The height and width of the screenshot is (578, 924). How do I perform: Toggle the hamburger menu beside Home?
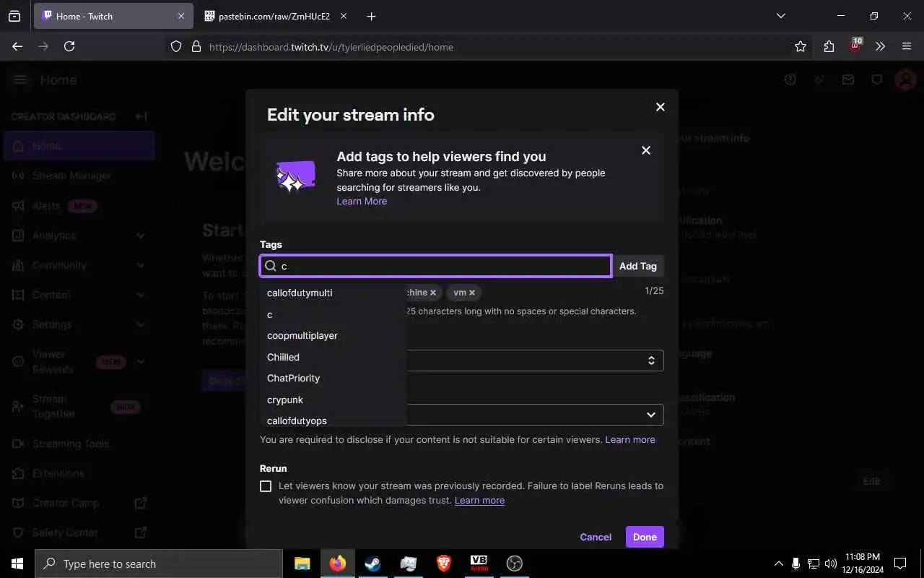coord(20,80)
